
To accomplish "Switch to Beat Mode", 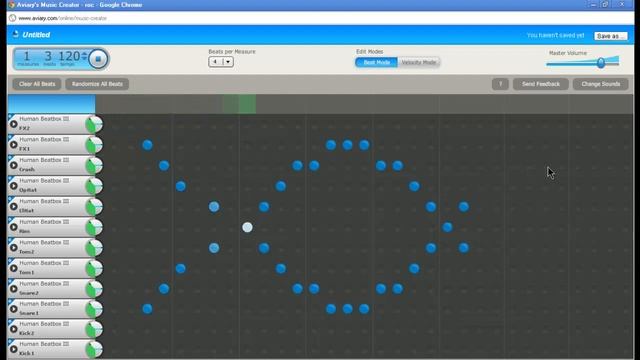I will click(376, 62).
